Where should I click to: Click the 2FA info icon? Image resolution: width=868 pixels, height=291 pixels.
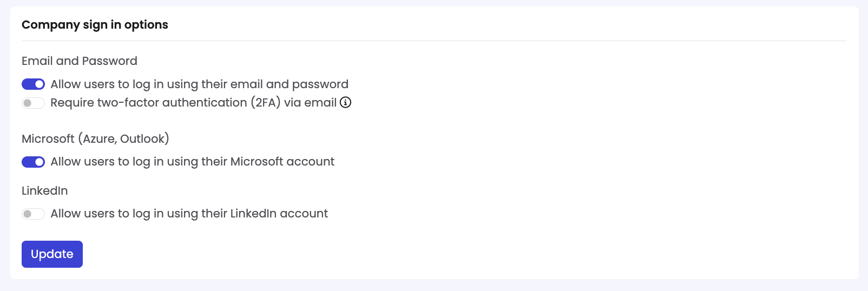tap(345, 102)
